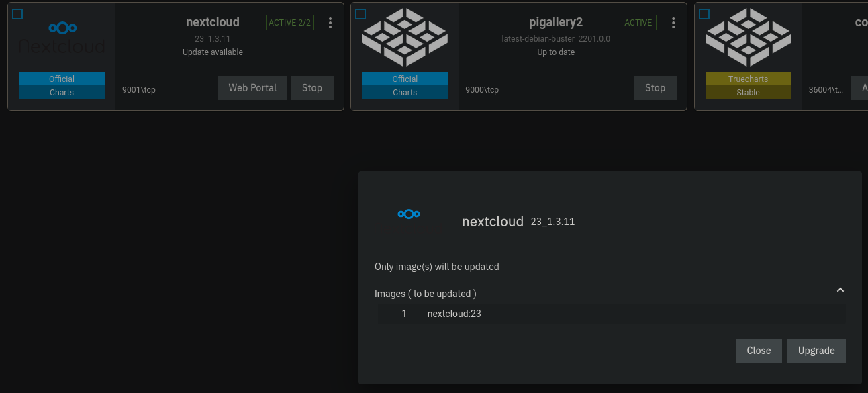Stop the nextcloud app
This screenshot has height=393, width=868.
pyautogui.click(x=312, y=88)
